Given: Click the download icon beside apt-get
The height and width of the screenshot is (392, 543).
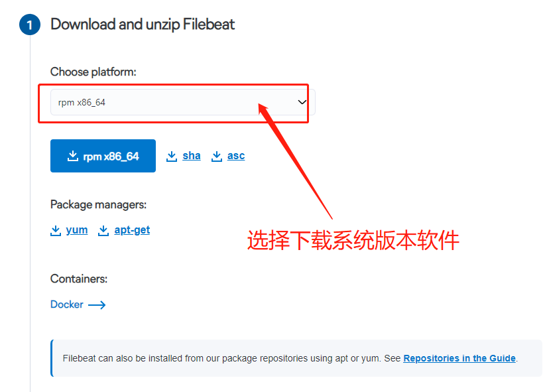Looking at the screenshot, I should point(103,230).
